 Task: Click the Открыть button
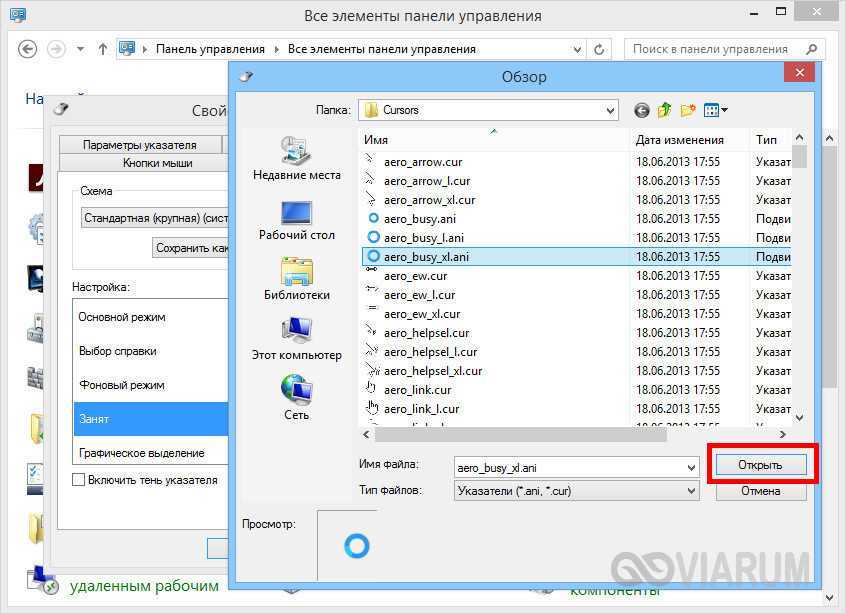760,465
